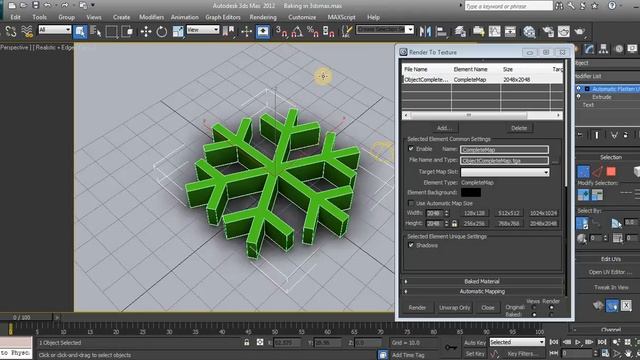Viewport: 640px width, 360px height.
Task: Open Named Selection Sets dropdown
Action: tap(385, 30)
